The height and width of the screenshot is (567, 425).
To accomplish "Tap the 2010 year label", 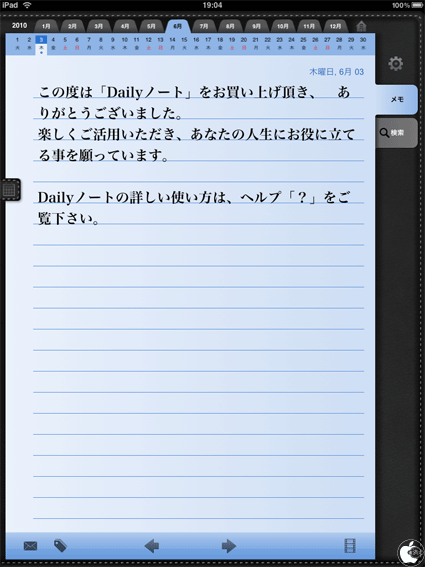I will click(x=19, y=26).
